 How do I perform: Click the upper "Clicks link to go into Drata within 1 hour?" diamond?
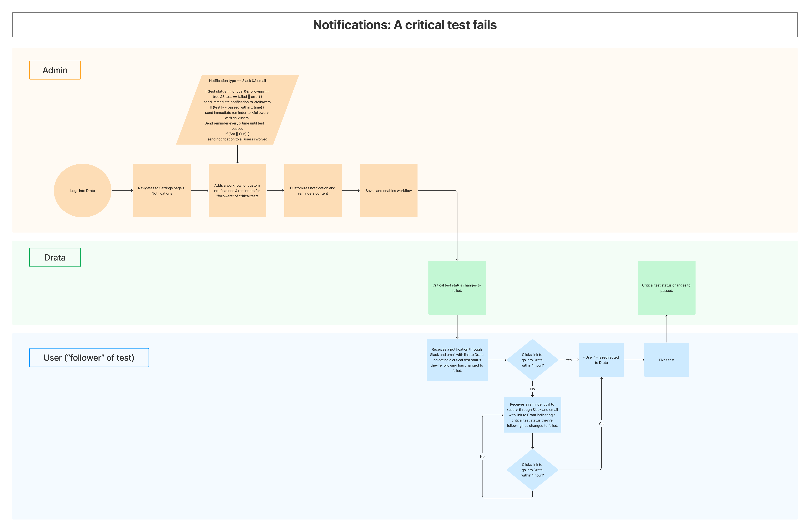coord(532,359)
